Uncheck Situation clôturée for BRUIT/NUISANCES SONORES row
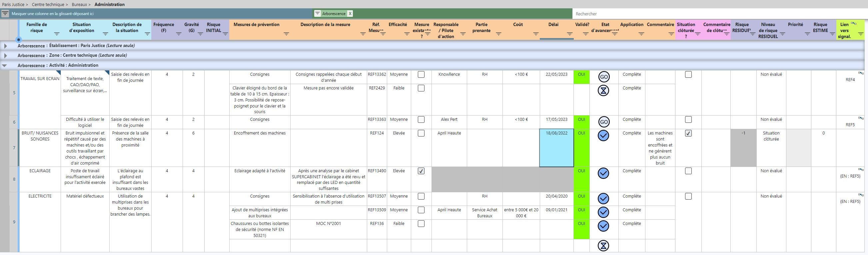The width and height of the screenshot is (868, 255). (688, 134)
